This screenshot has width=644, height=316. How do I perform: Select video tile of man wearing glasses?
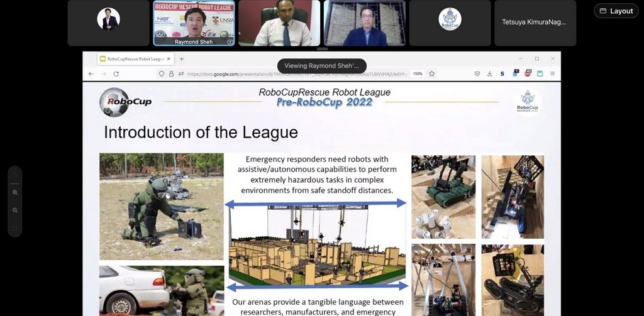(x=365, y=23)
